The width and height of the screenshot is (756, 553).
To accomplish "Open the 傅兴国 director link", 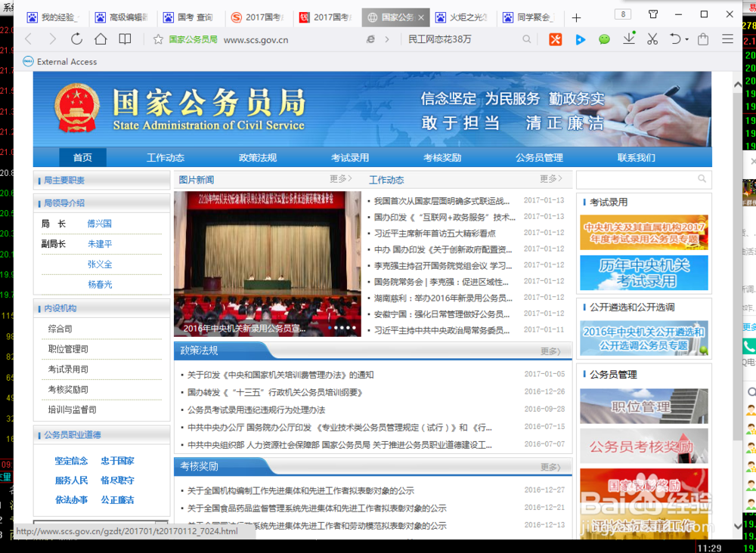I will tap(99, 224).
